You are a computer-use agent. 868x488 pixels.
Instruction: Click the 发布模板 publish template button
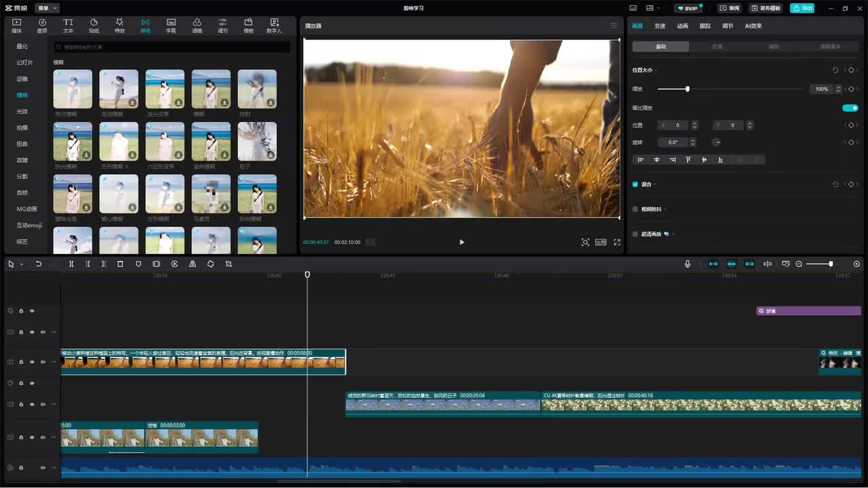click(x=766, y=8)
